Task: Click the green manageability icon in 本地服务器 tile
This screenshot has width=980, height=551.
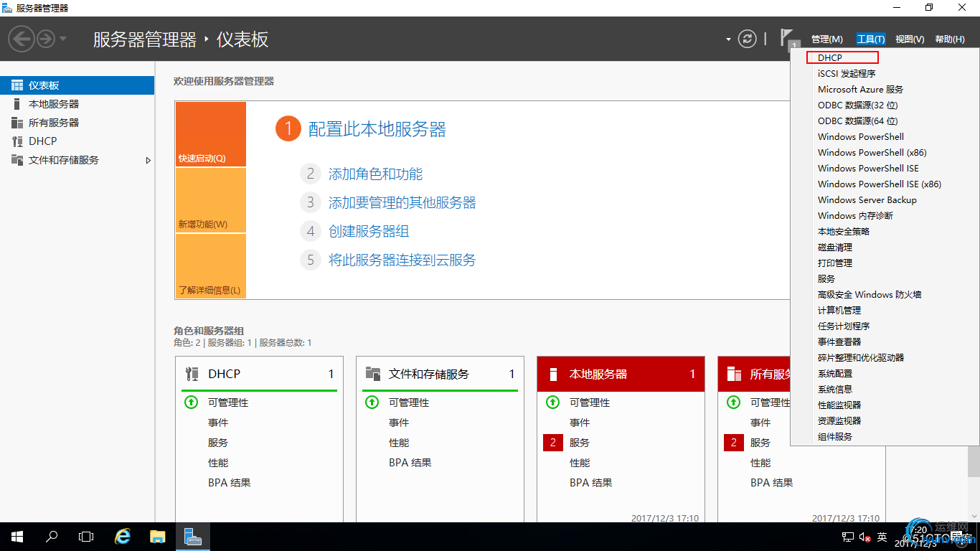Action: click(552, 402)
